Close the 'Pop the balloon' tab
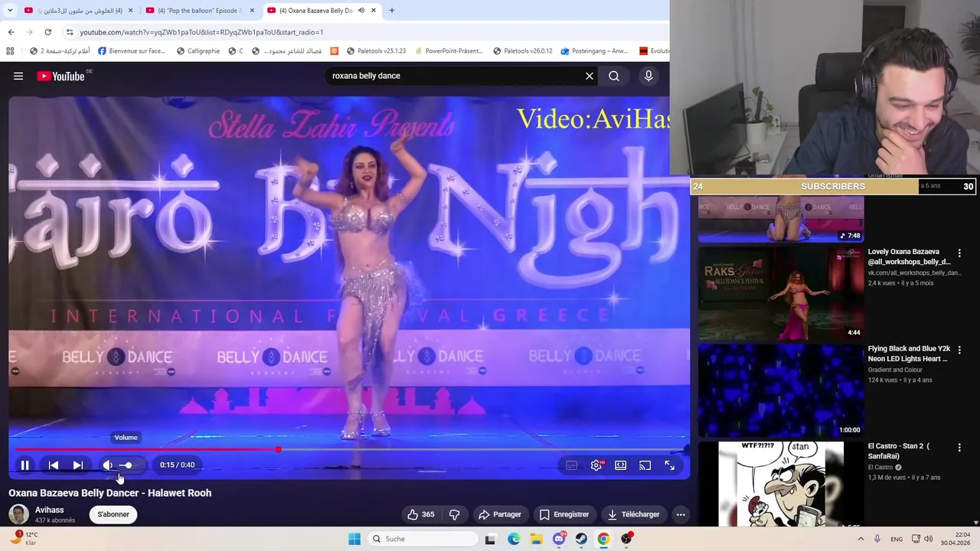This screenshot has width=980, height=551. (x=252, y=11)
